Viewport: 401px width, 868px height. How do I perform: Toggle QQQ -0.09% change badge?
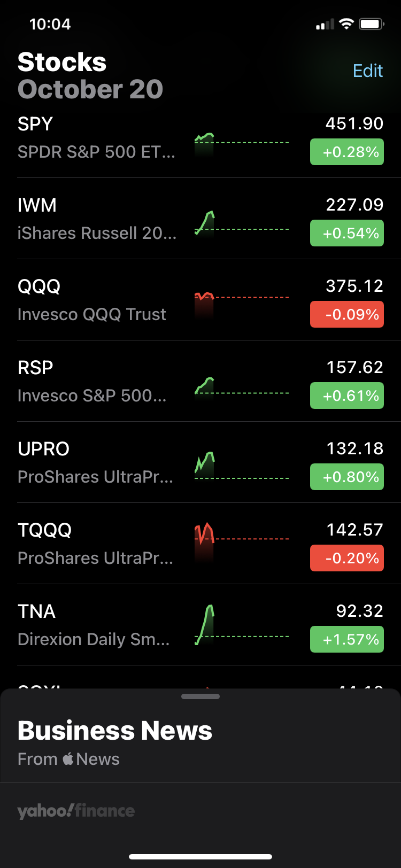pyautogui.click(x=347, y=314)
